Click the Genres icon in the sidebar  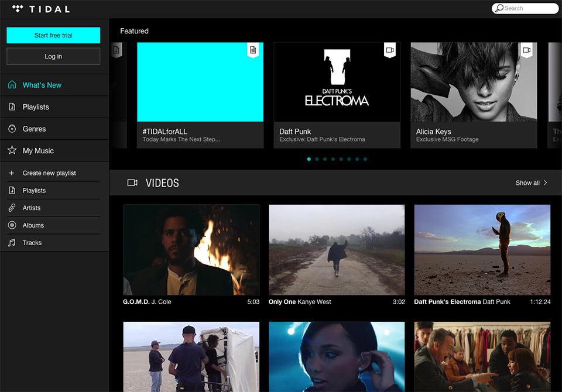(x=12, y=129)
